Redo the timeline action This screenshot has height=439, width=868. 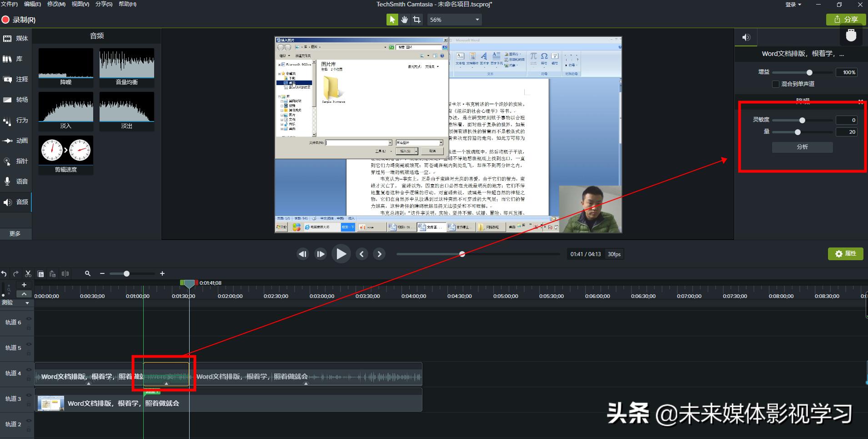tap(16, 274)
